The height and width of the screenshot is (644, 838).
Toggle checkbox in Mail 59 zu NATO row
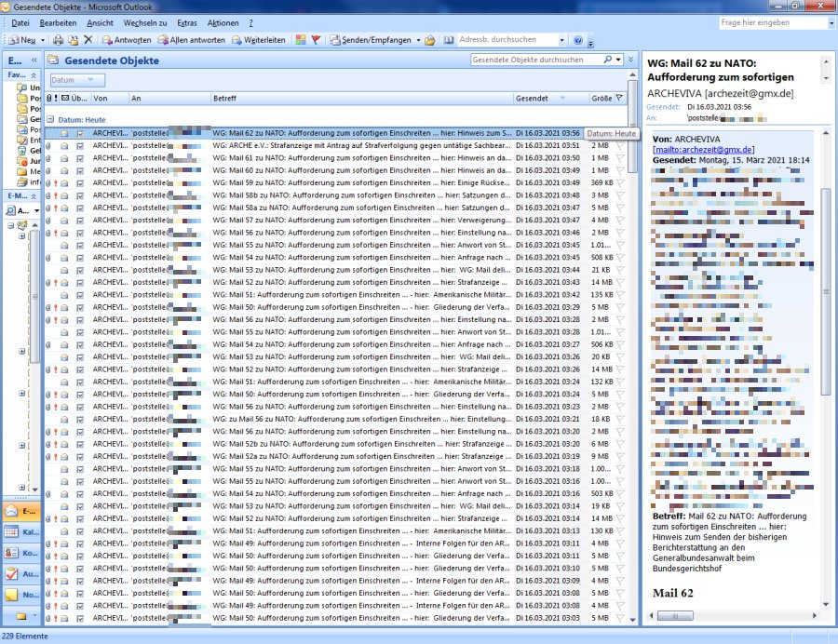click(x=80, y=183)
